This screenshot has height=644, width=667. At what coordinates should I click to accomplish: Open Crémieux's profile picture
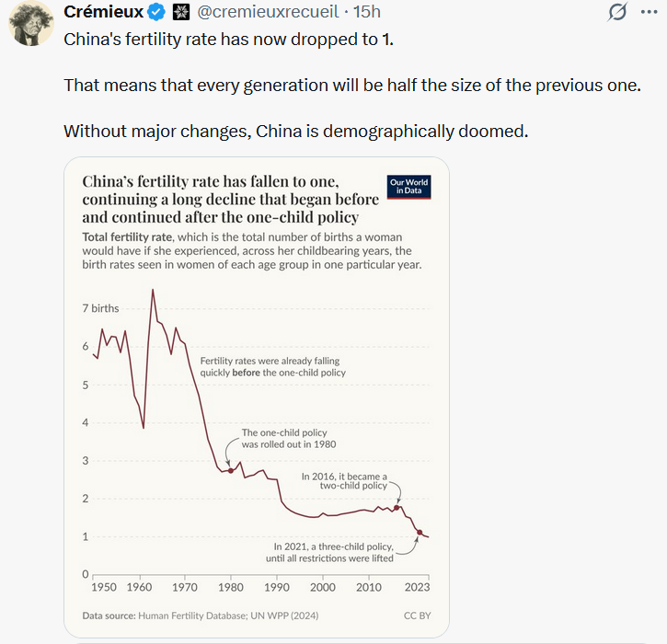(31, 22)
